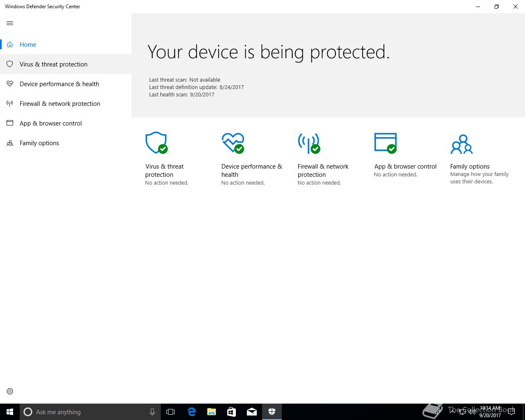Screen dimensions: 525x420
Task: Select Firewall & network protection in navigation
Action: pos(66,103)
